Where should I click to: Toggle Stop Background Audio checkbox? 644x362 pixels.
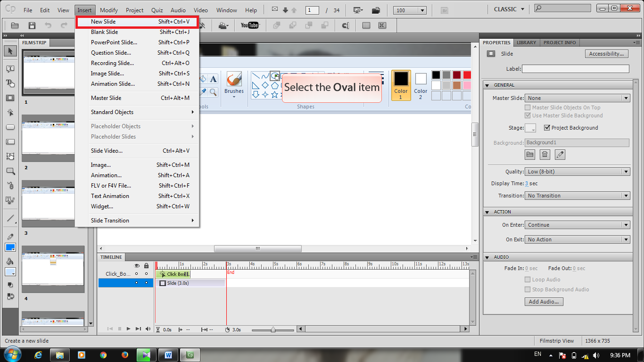(528, 289)
